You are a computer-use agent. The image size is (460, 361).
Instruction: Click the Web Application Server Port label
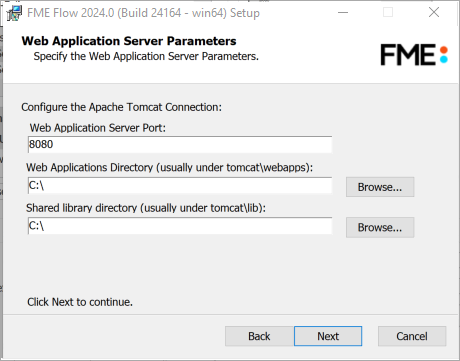click(x=98, y=128)
